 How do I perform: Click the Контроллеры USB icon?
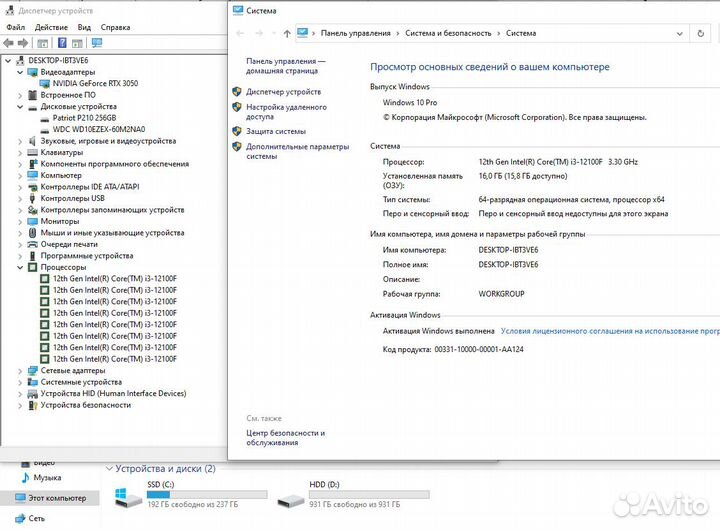click(x=32, y=198)
